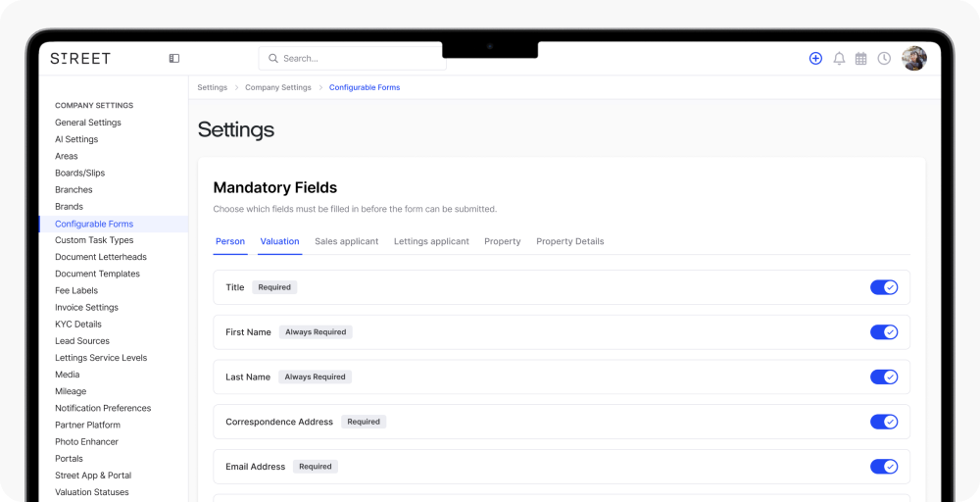The height and width of the screenshot is (502, 980).
Task: Open Valuation Statuses in sidebar
Action: coord(92,492)
